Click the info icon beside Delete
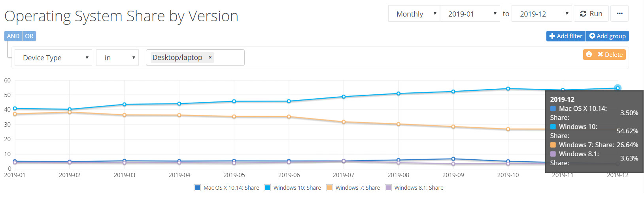 tap(589, 54)
